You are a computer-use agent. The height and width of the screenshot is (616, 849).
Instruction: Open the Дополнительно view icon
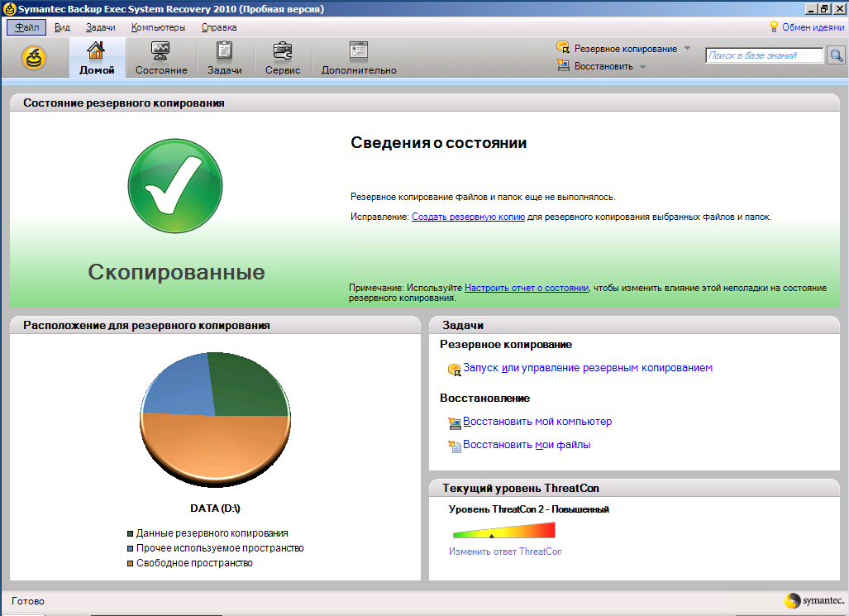tap(359, 50)
